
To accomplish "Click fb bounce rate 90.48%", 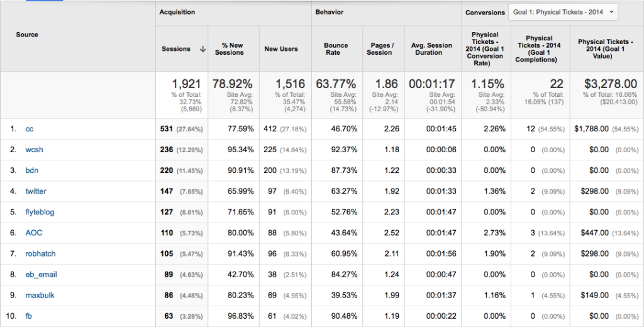I will tap(344, 316).
